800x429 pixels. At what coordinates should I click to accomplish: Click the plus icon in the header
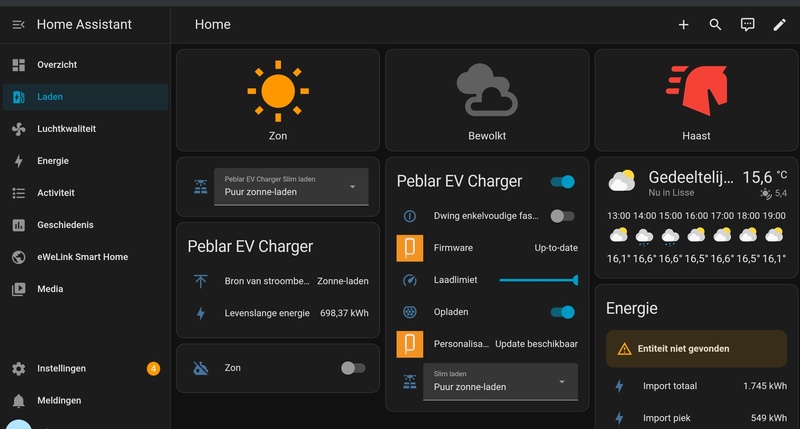tap(683, 24)
